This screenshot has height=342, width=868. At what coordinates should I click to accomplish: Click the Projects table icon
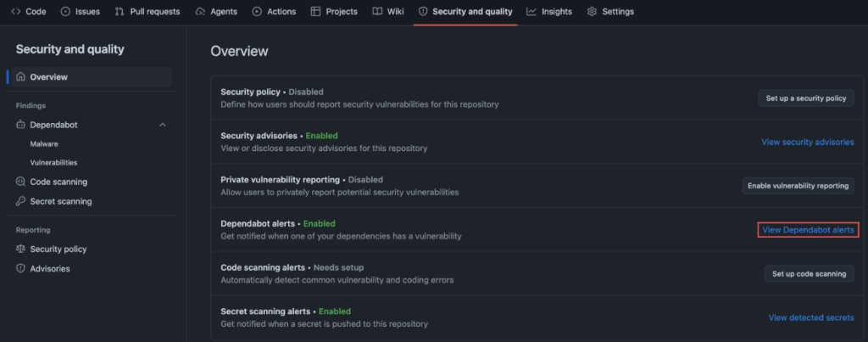pyautogui.click(x=315, y=11)
